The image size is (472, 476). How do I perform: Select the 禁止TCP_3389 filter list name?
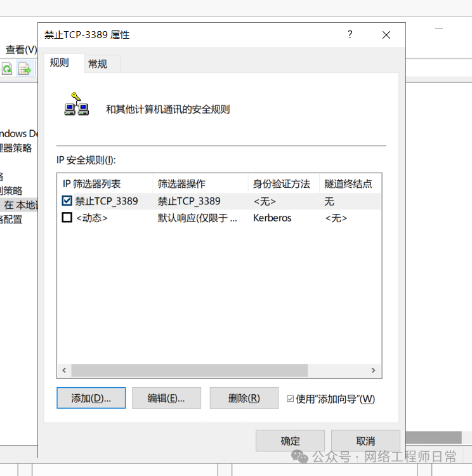pyautogui.click(x=107, y=201)
